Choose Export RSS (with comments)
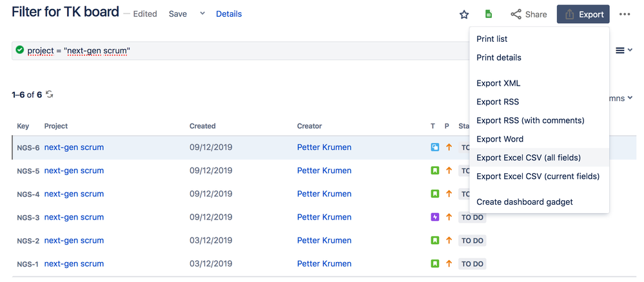The image size is (644, 282). tap(539, 120)
